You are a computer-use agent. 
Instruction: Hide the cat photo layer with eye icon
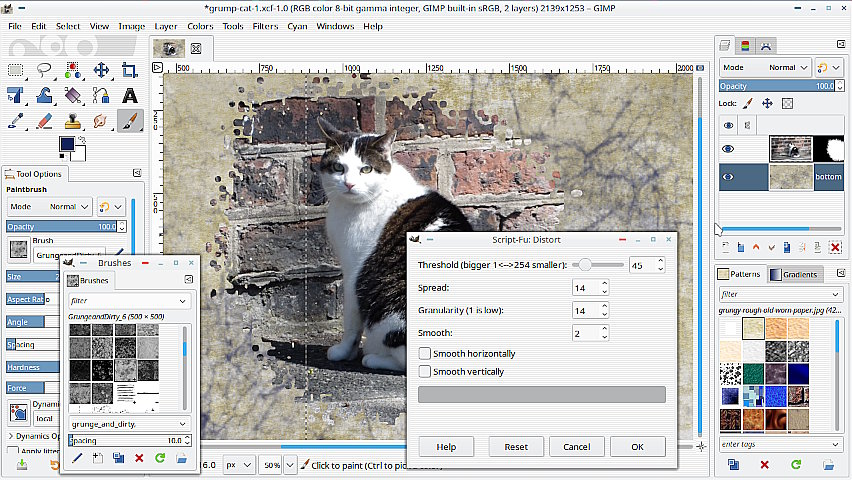(x=728, y=148)
